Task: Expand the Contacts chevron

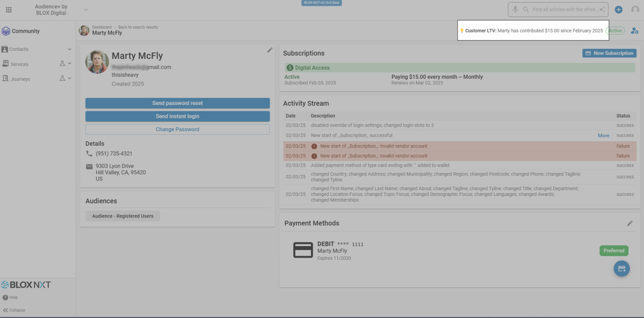Action: pos(69,50)
